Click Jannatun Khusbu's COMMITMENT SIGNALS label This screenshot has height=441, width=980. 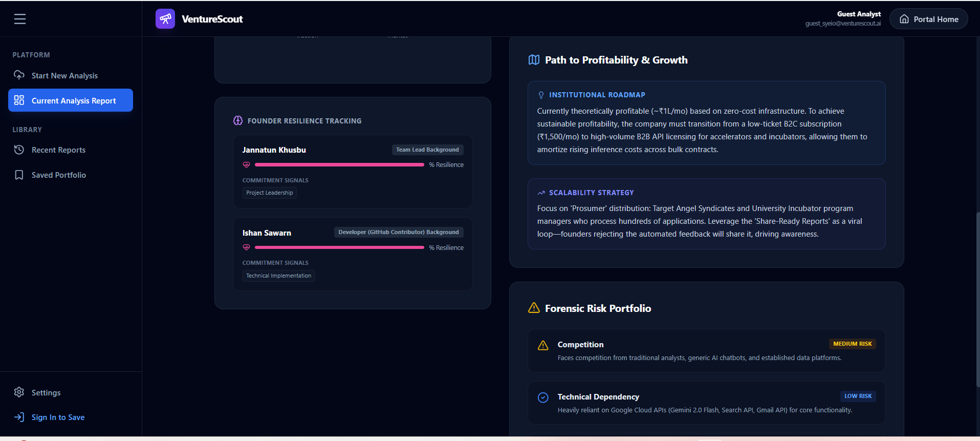pyautogui.click(x=275, y=180)
